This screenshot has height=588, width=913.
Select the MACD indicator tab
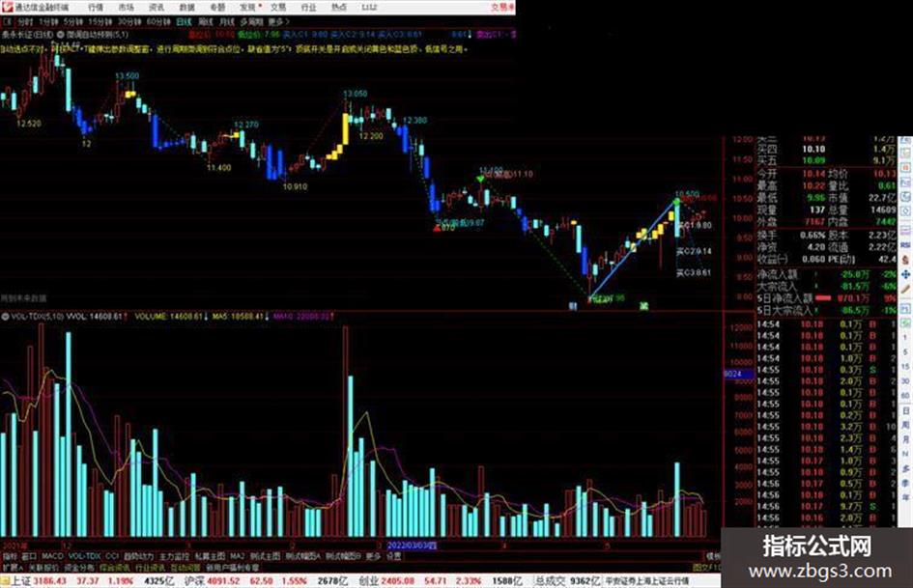[x=52, y=556]
